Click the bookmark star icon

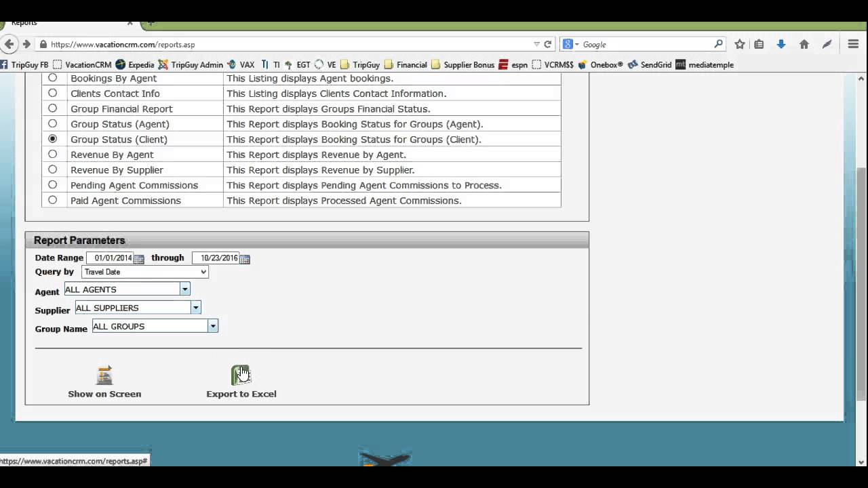(740, 44)
